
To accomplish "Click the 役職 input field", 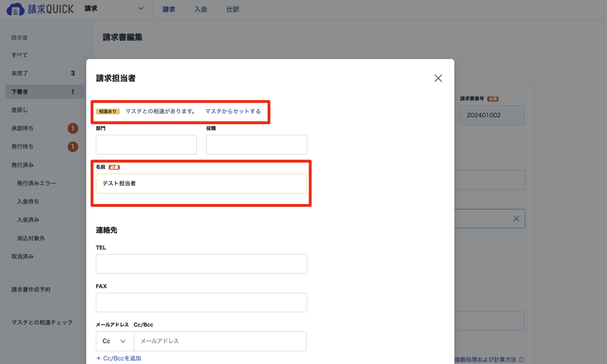I will (257, 144).
